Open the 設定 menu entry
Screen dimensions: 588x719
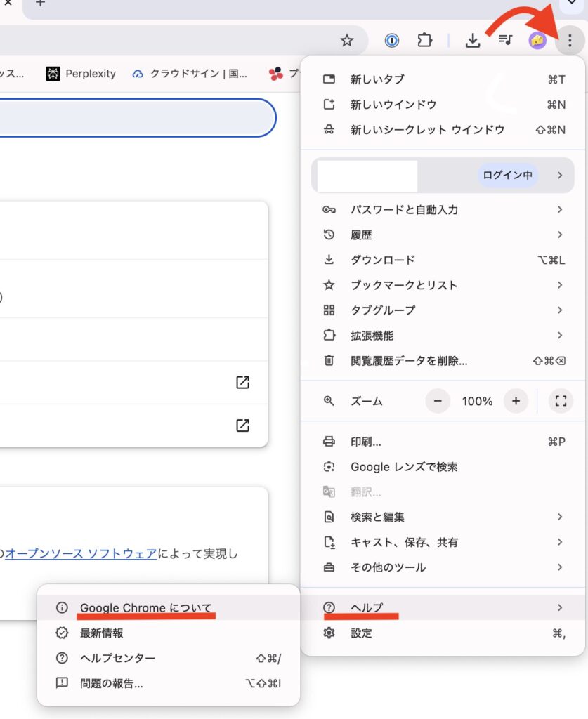[361, 633]
